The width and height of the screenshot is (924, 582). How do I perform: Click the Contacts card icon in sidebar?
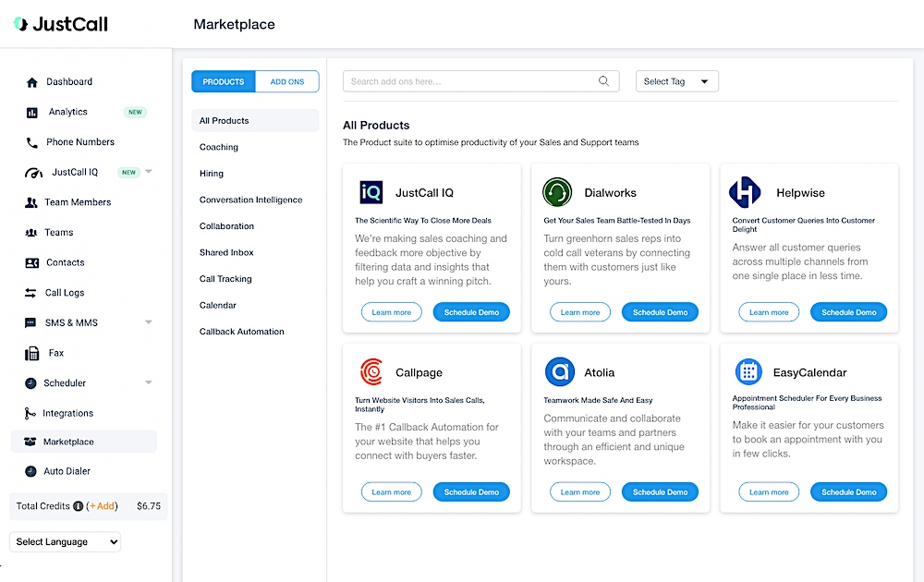pos(32,263)
